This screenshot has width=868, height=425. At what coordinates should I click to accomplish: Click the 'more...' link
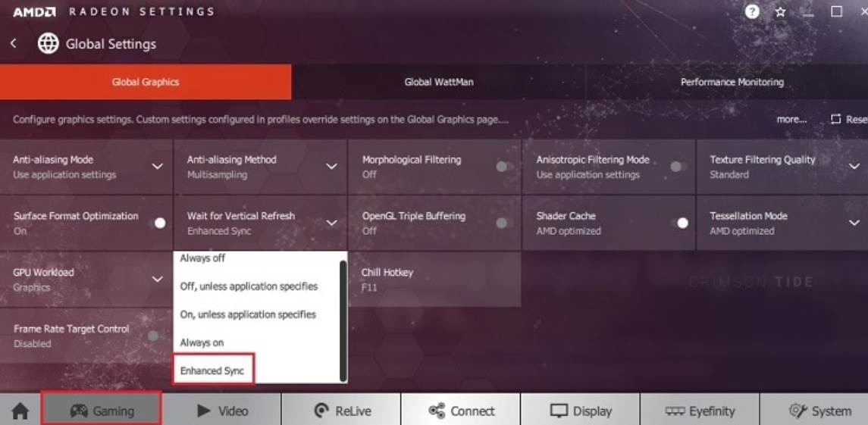click(x=791, y=119)
